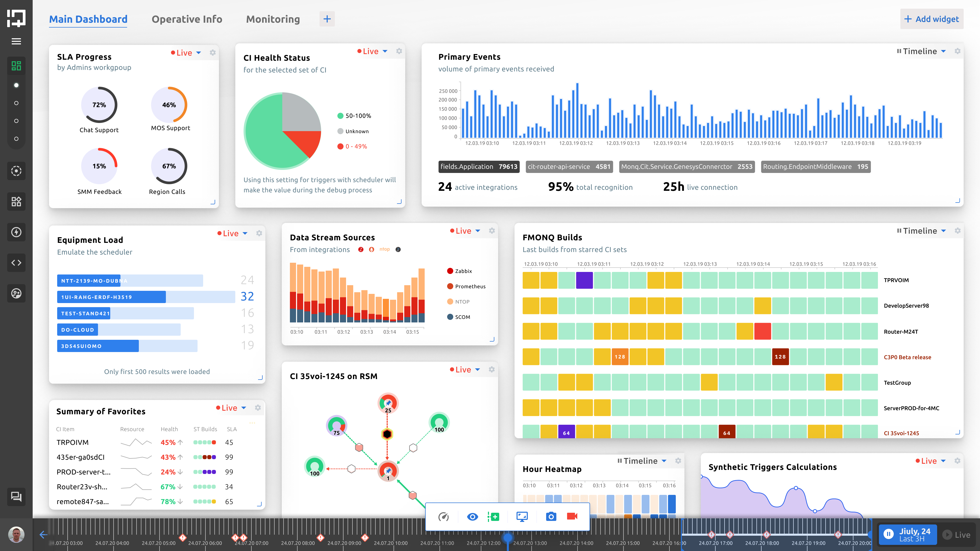The image size is (980, 551).
Task: Open the dashboards grid icon in sidebar
Action: click(16, 66)
